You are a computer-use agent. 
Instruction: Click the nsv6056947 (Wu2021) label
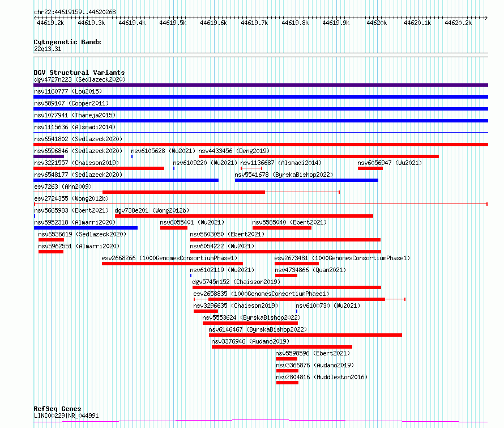390,163
